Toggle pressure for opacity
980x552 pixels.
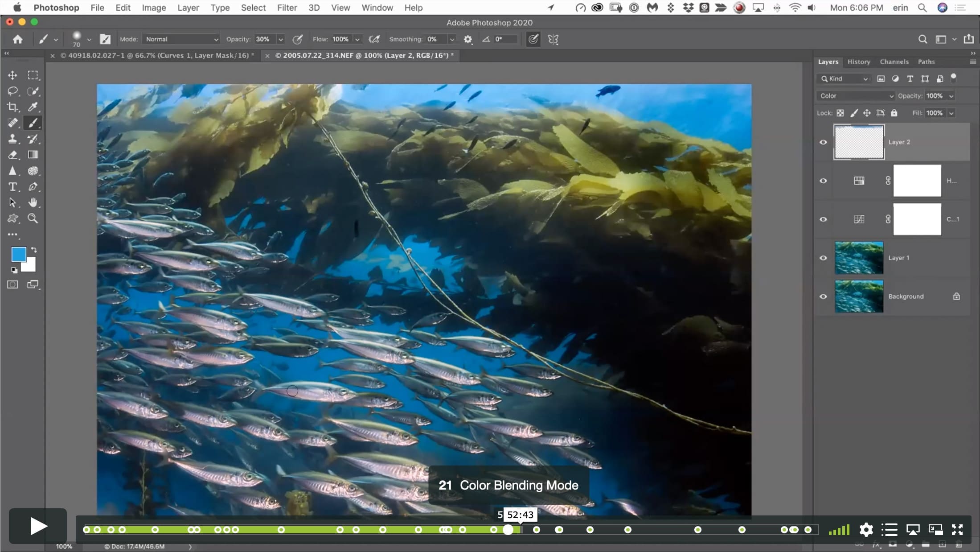[297, 39]
